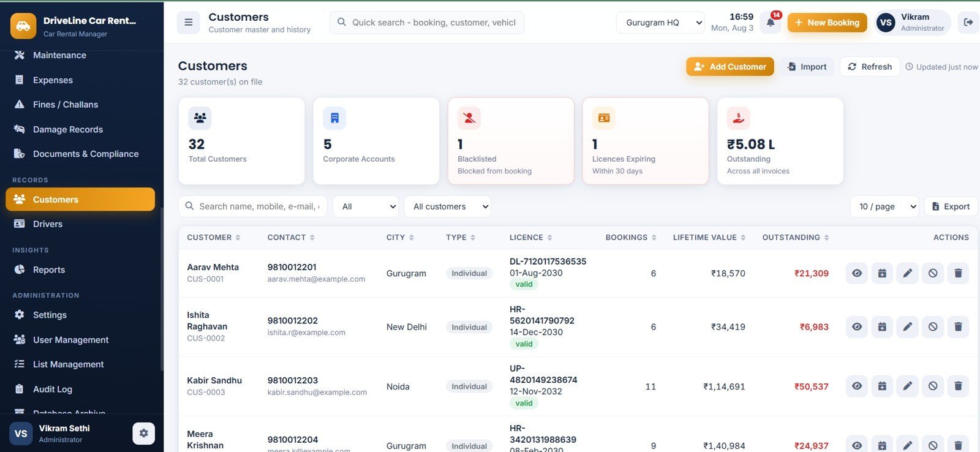Viewport: 980px width, 452px height.
Task: Delete Aarav Mehta trash icon
Action: (958, 273)
